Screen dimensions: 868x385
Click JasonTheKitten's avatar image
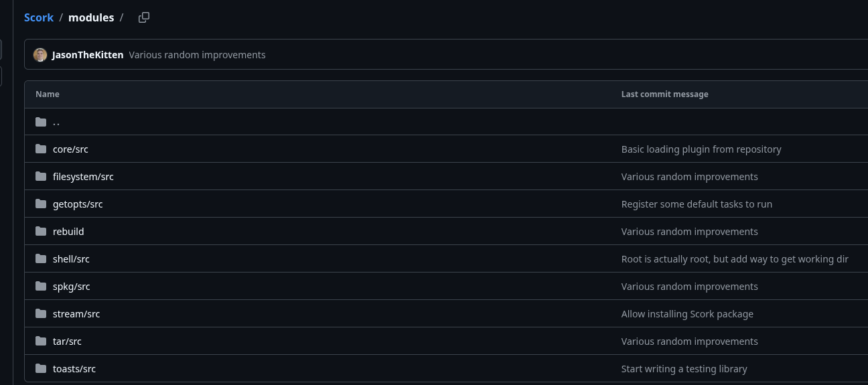(x=40, y=55)
